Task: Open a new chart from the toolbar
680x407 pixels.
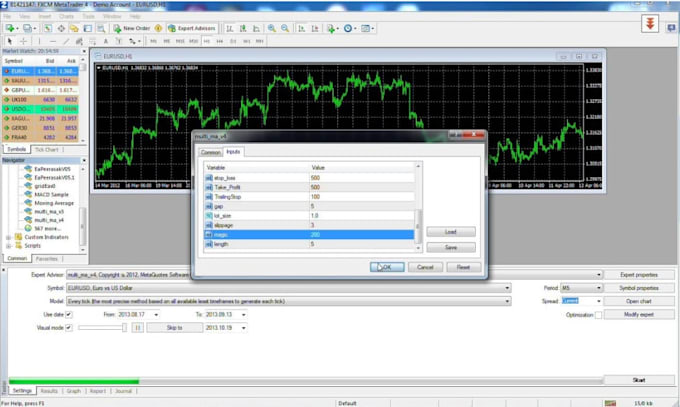Action: (10, 28)
